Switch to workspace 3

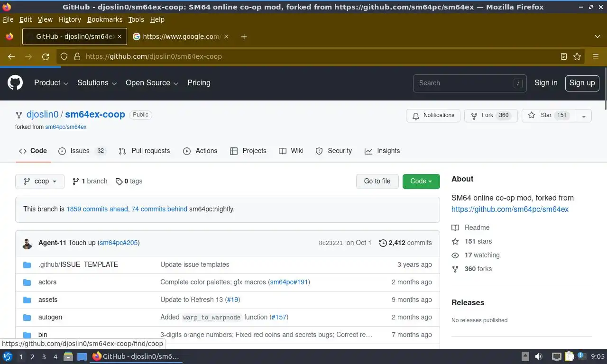click(x=44, y=356)
